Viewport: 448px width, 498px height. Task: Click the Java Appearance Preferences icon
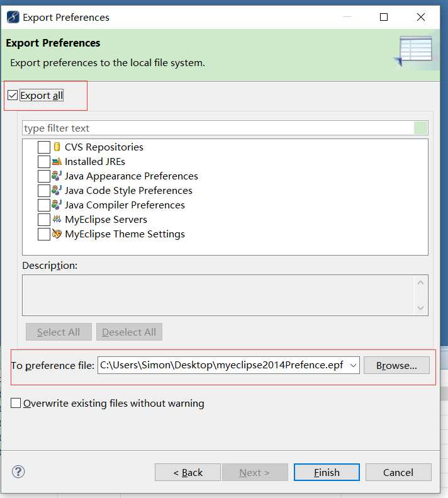pyautogui.click(x=57, y=176)
